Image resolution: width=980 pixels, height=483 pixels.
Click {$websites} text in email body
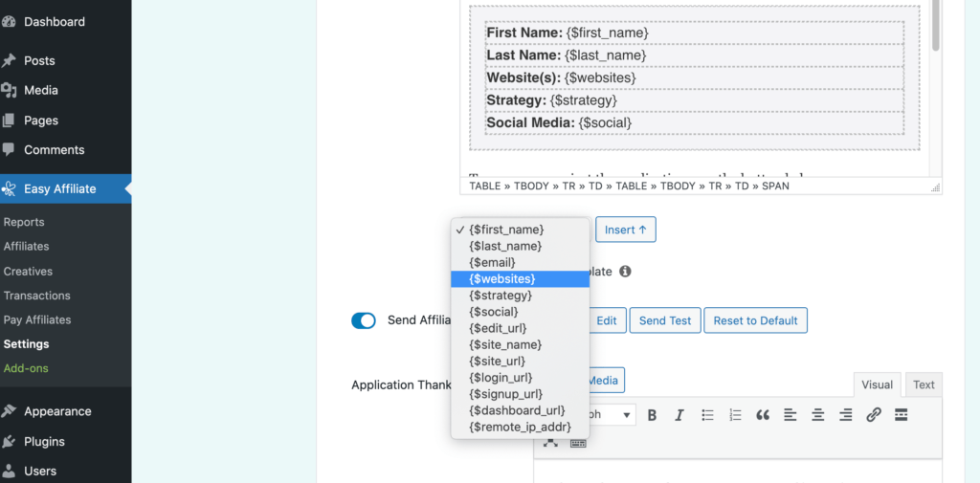point(600,78)
